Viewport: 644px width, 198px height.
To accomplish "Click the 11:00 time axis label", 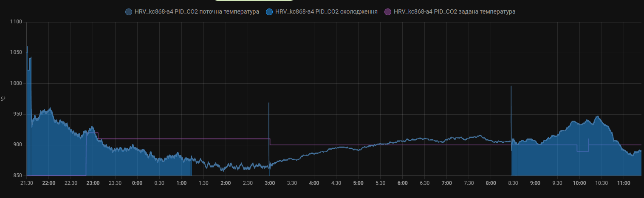I will coord(624,183).
